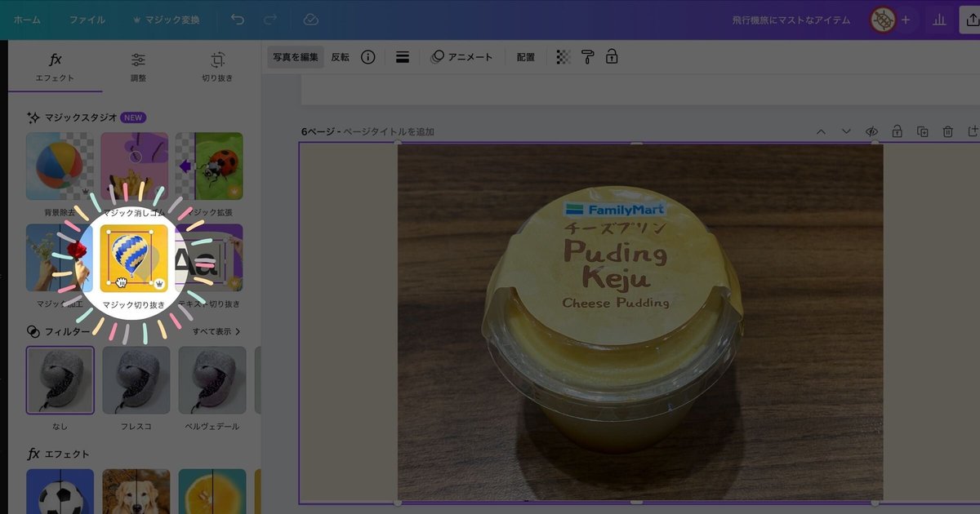Open the ファイル menu

point(87,20)
